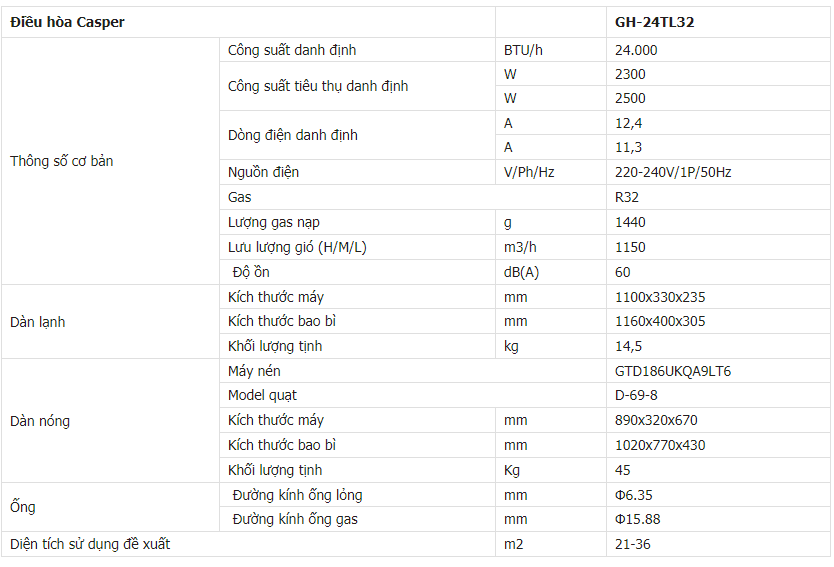Click the Thông số cơ bản section cell
834x567 pixels.
(61, 161)
